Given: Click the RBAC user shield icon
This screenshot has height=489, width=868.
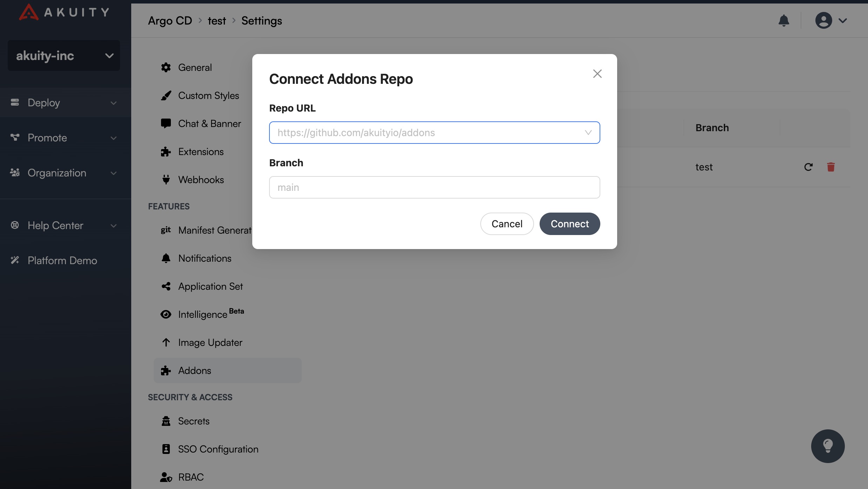Looking at the screenshot, I should coord(166,477).
